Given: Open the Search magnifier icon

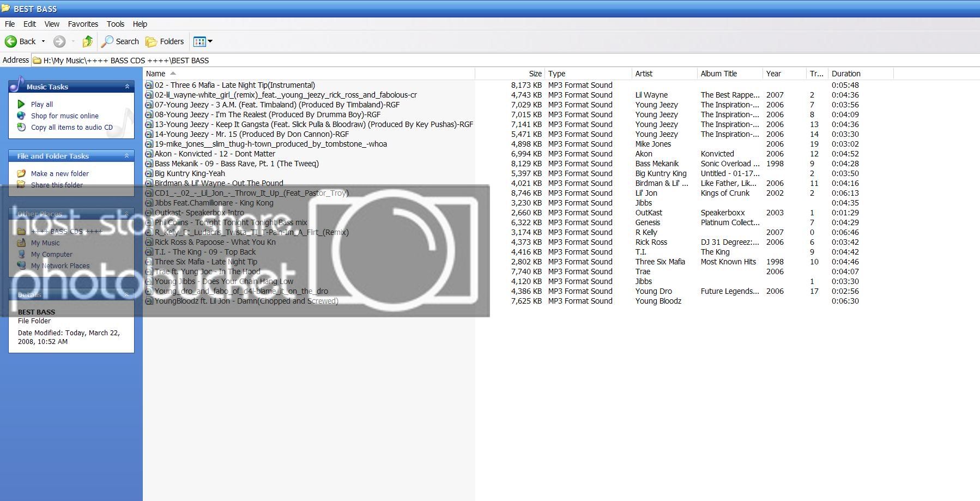Looking at the screenshot, I should click(x=107, y=41).
